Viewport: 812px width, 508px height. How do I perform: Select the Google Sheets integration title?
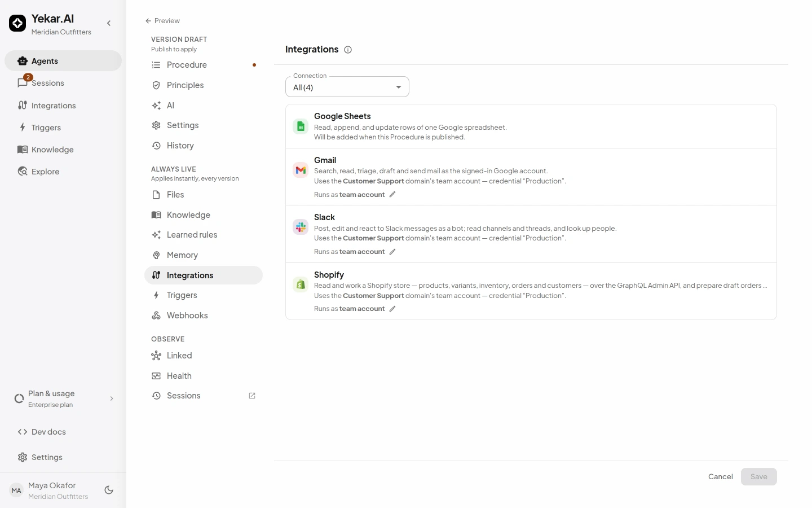(342, 116)
